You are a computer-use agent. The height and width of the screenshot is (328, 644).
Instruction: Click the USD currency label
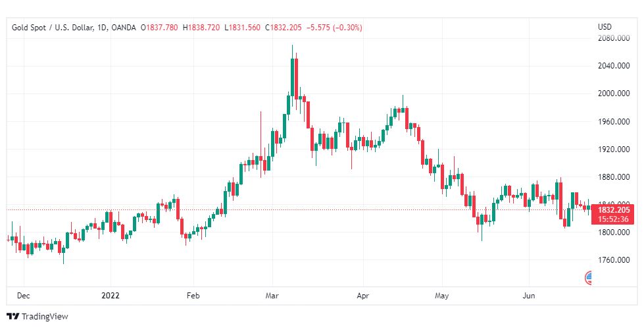coord(605,27)
